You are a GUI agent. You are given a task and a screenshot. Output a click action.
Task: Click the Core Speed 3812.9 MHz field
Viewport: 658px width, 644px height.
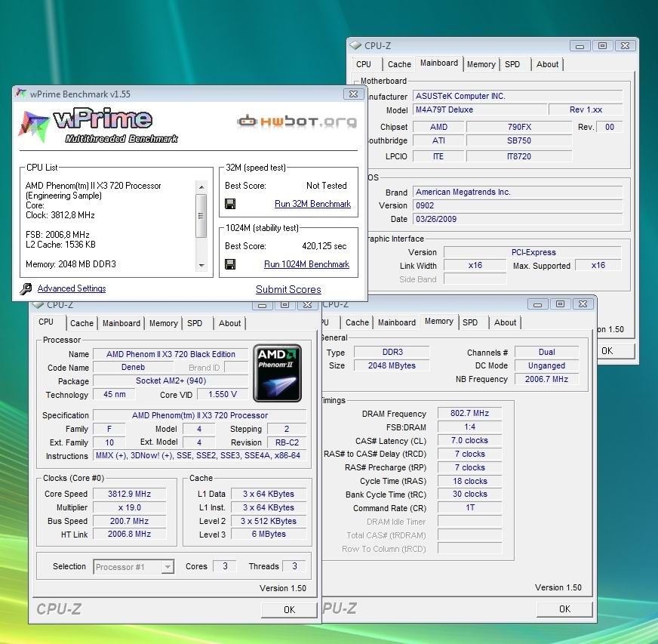[x=129, y=494]
